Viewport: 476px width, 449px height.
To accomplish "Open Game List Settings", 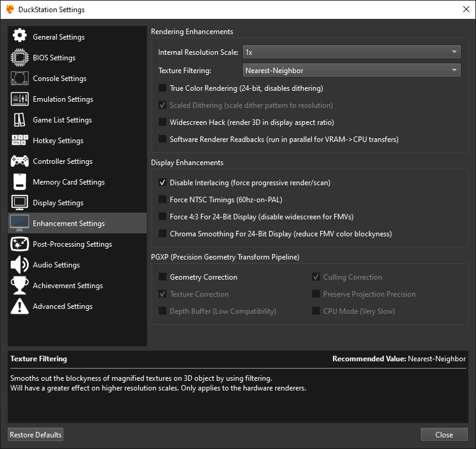I will (x=77, y=119).
